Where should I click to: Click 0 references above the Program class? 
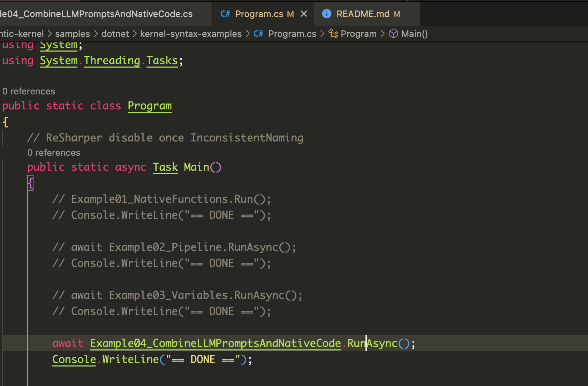pyautogui.click(x=28, y=91)
